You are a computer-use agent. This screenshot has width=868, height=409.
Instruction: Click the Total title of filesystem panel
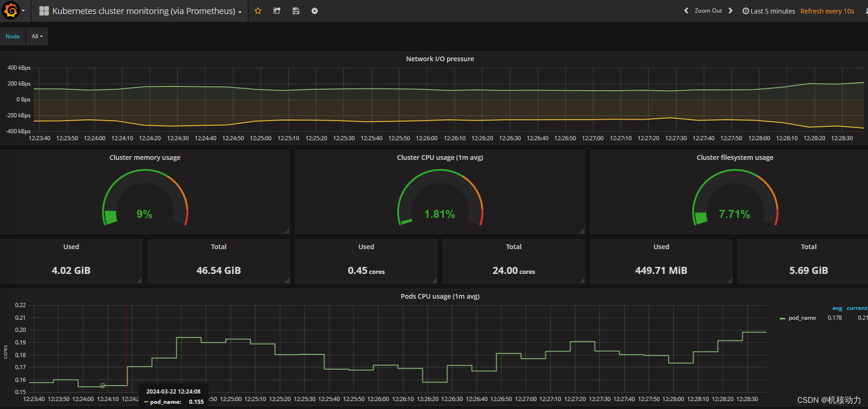809,247
